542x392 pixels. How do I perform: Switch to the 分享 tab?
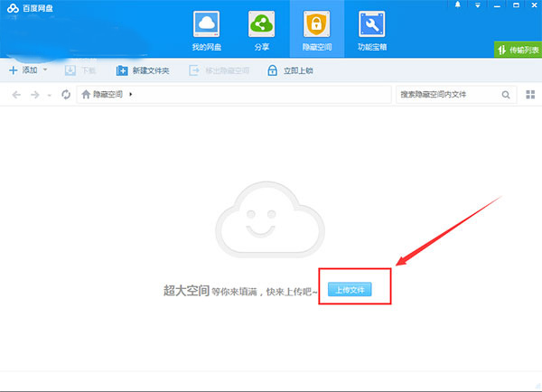(262, 31)
